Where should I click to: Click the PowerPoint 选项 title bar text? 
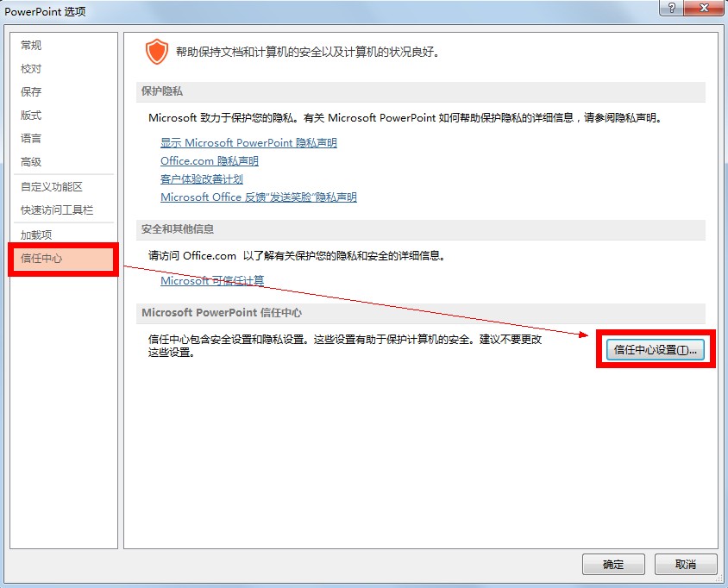45,11
